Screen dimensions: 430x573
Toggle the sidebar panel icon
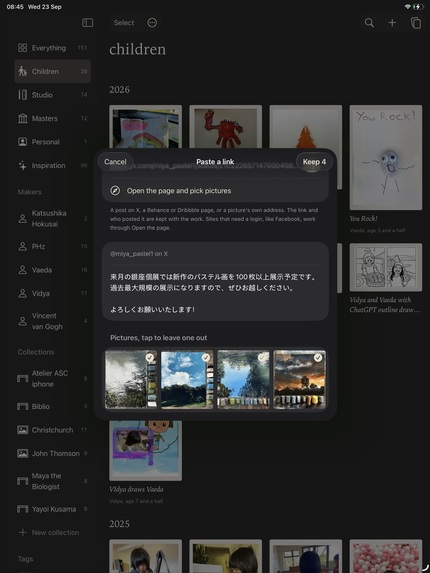(88, 23)
